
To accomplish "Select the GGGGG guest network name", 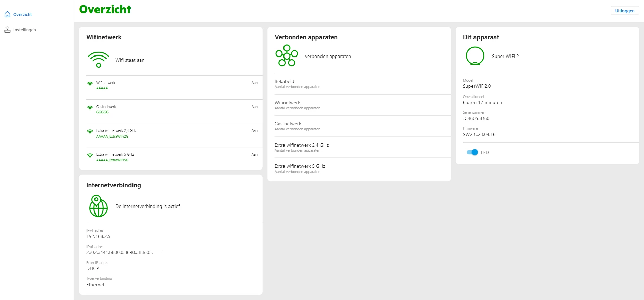I will point(102,112).
